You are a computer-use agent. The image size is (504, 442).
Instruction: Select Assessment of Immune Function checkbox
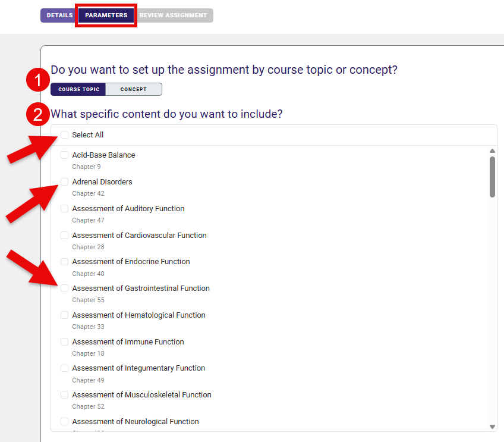pos(64,342)
